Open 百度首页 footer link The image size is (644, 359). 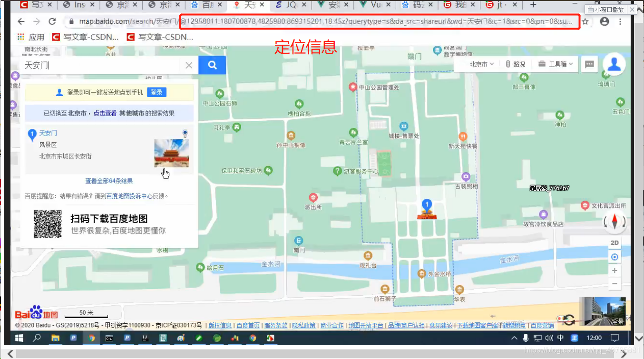[248, 326]
